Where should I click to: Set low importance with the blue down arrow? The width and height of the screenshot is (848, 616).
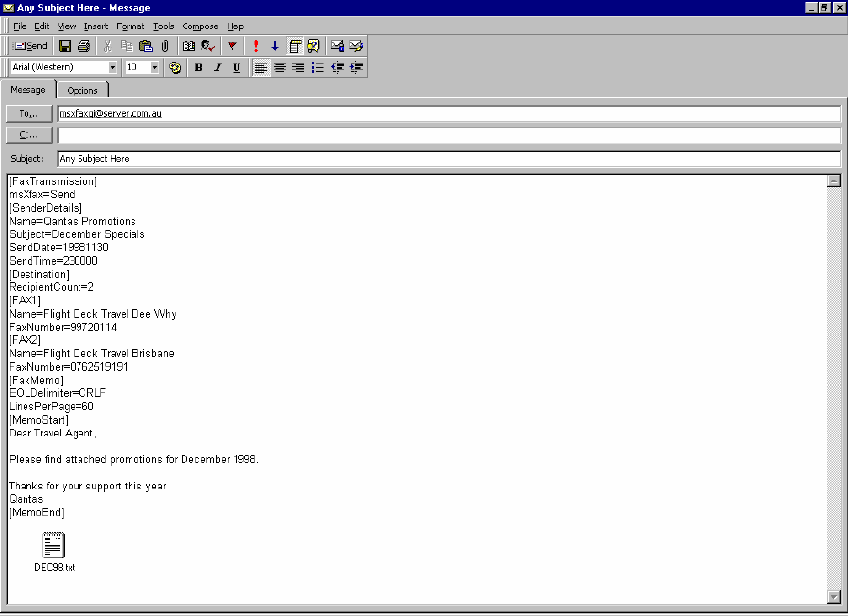[275, 46]
